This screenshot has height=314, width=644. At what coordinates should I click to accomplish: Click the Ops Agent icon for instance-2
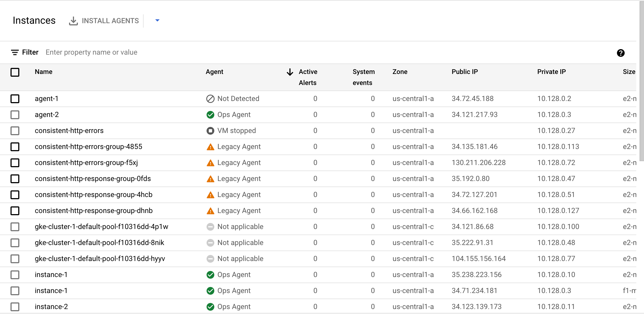[x=210, y=306]
